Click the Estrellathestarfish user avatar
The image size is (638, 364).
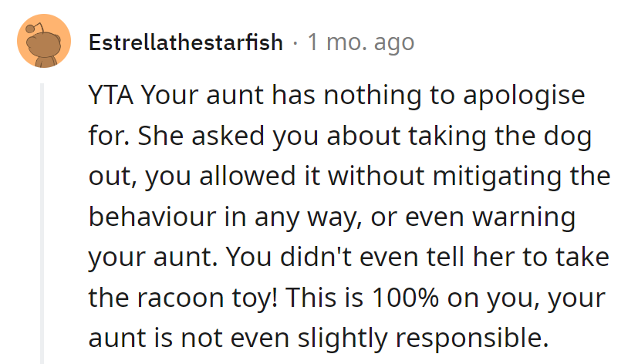point(43,42)
